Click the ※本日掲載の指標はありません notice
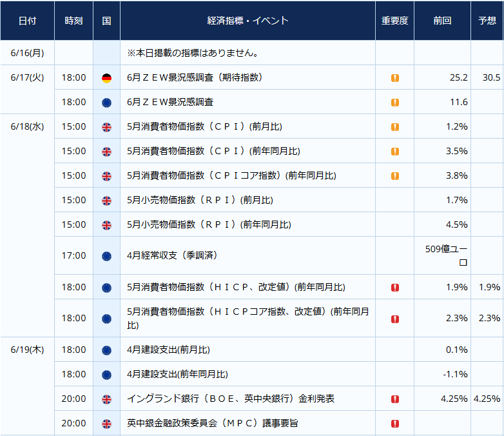 coord(193,53)
